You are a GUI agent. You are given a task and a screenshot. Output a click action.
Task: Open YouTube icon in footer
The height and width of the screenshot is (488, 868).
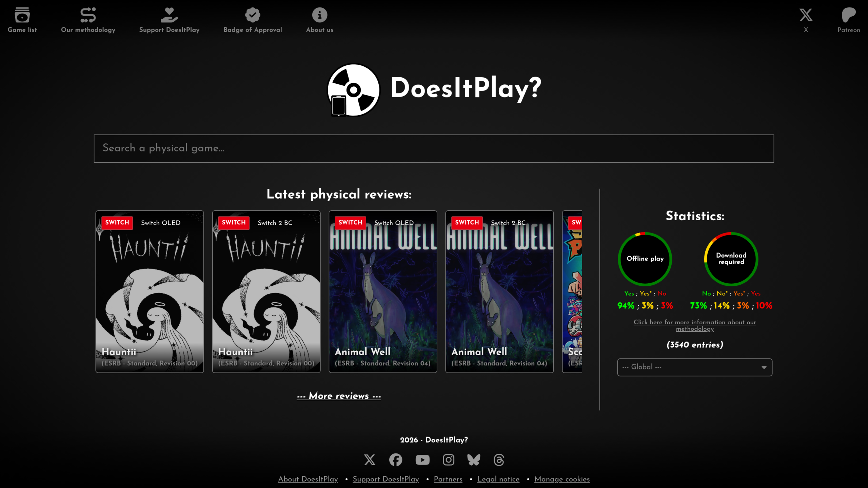pyautogui.click(x=422, y=460)
